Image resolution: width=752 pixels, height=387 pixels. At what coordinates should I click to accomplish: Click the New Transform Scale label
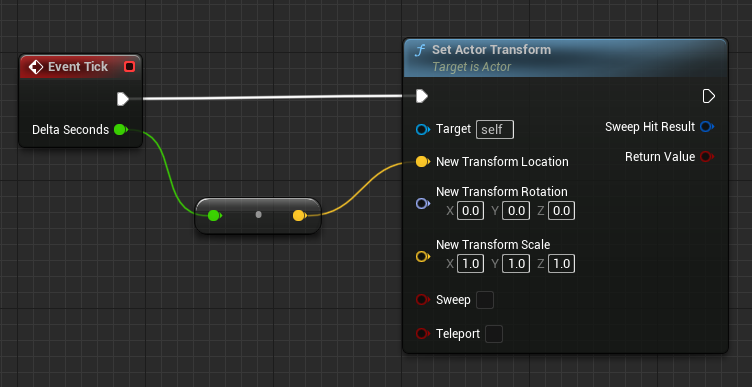[493, 245]
